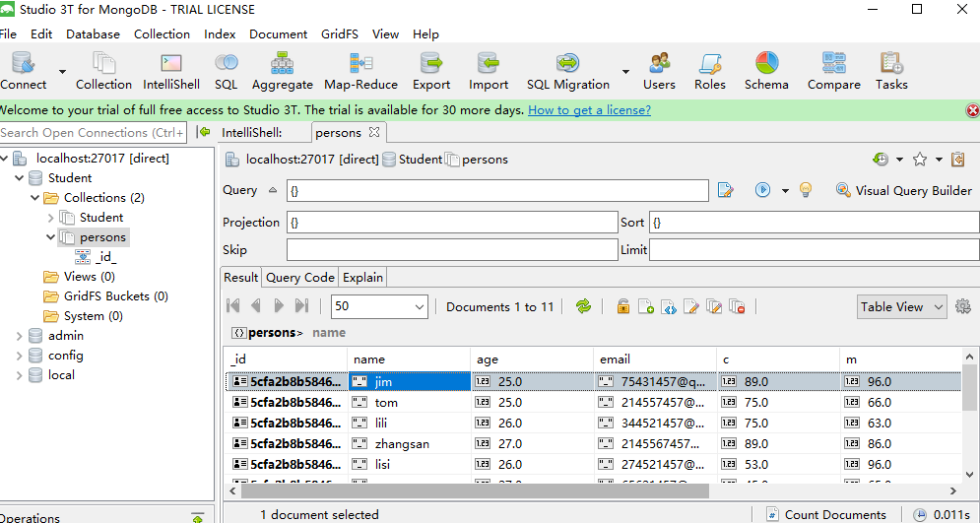Click the view document JSON icon

coord(669,306)
